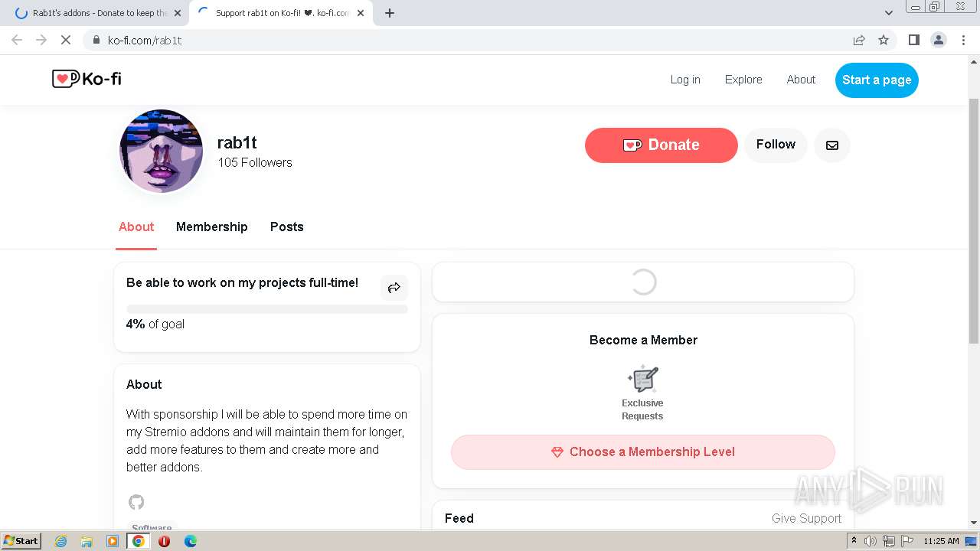Switch to the About tab
This screenshot has height=551, width=980.
click(136, 227)
